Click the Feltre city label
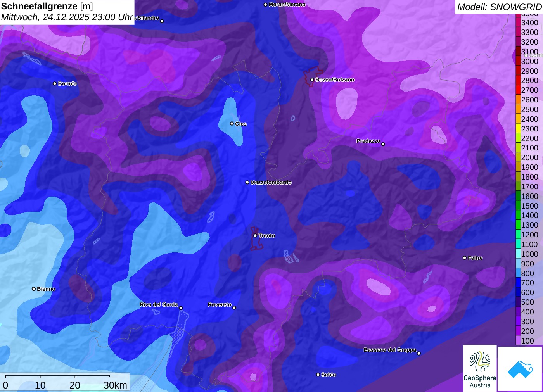The height and width of the screenshot is (392, 543). tap(475, 258)
